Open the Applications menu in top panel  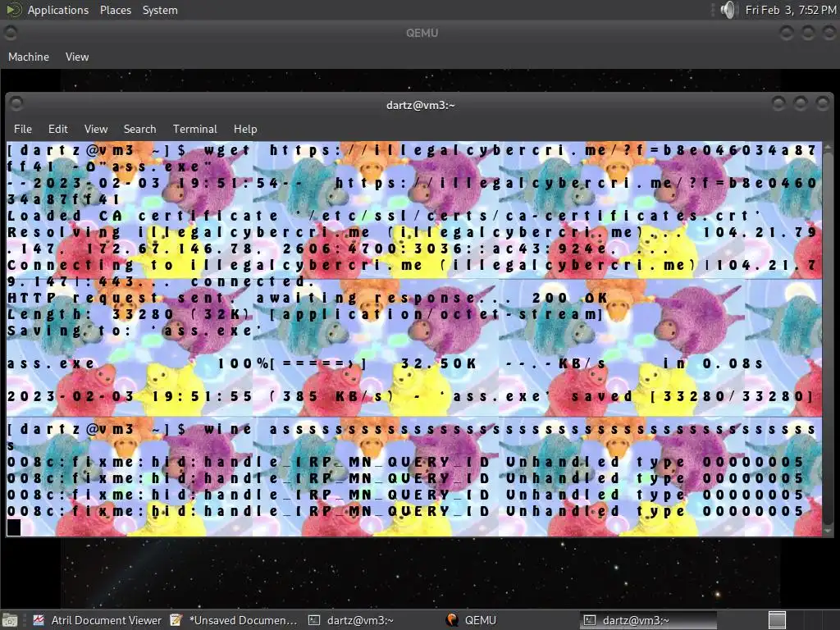(x=58, y=10)
